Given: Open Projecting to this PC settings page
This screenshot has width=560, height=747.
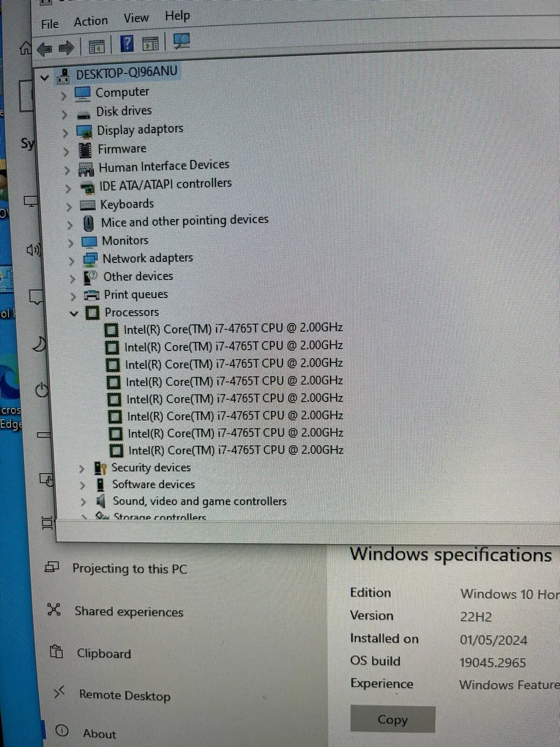Looking at the screenshot, I should pyautogui.click(x=130, y=569).
